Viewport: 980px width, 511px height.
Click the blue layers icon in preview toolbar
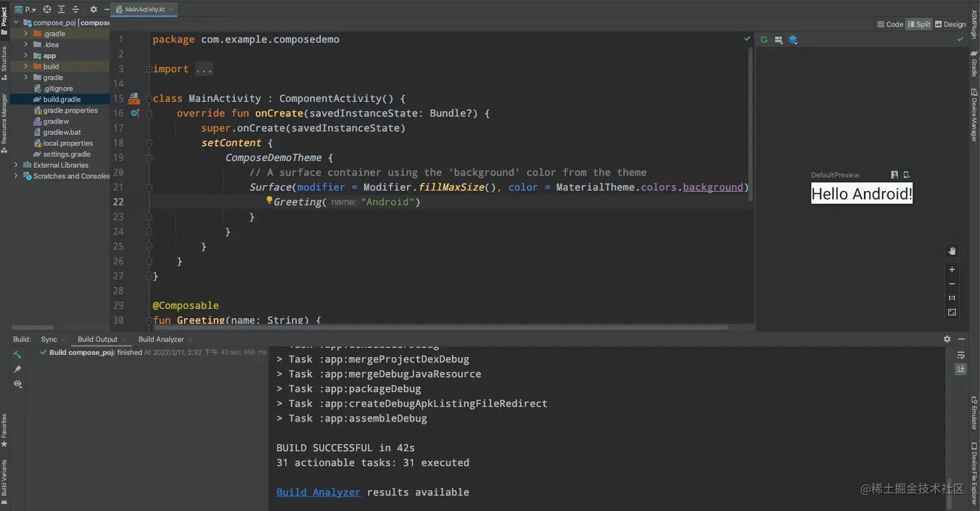click(793, 40)
